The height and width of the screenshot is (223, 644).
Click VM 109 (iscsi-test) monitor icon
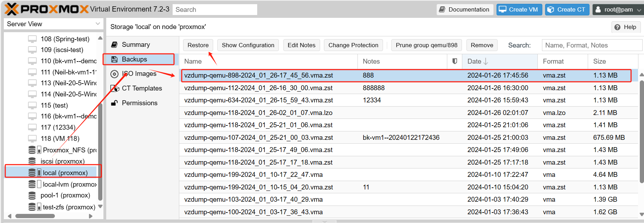32,50
